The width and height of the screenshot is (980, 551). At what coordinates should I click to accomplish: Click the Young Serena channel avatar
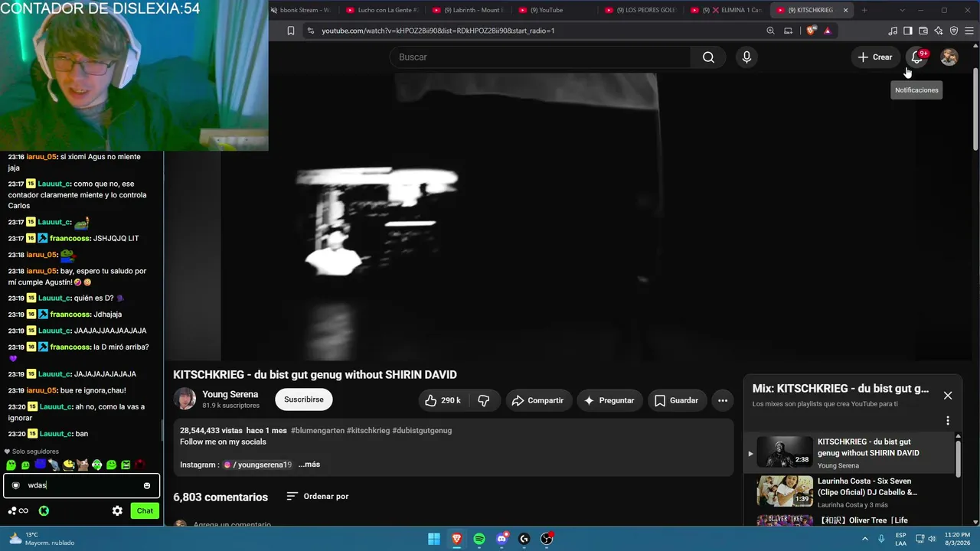click(185, 399)
